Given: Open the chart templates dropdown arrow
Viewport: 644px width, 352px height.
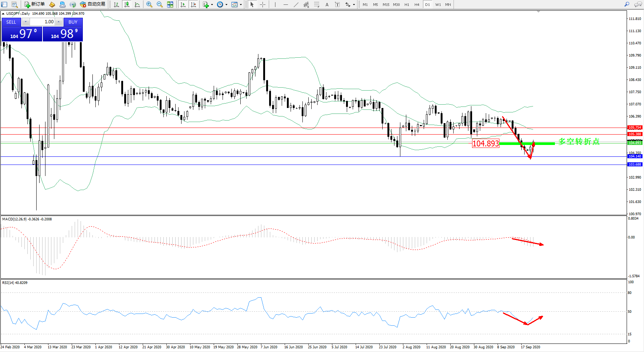Looking at the screenshot, I should tap(241, 5).
